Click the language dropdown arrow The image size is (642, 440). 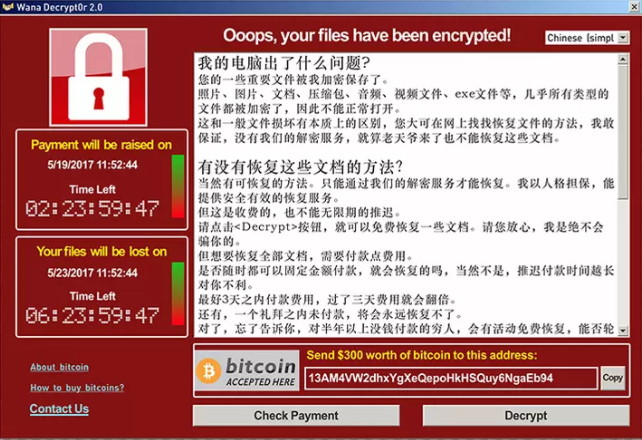623,38
